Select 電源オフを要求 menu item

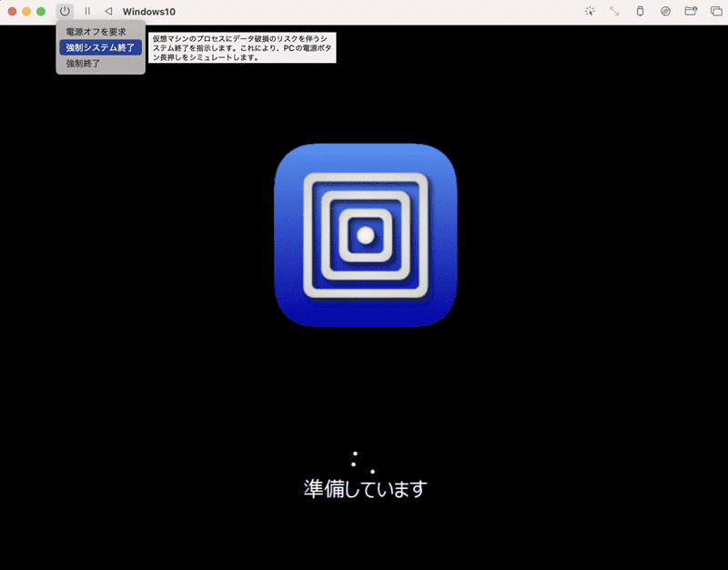pyautogui.click(x=100, y=32)
